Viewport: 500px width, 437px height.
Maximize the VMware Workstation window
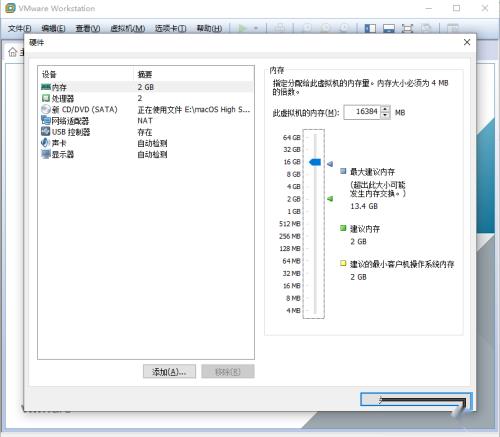[457, 8]
